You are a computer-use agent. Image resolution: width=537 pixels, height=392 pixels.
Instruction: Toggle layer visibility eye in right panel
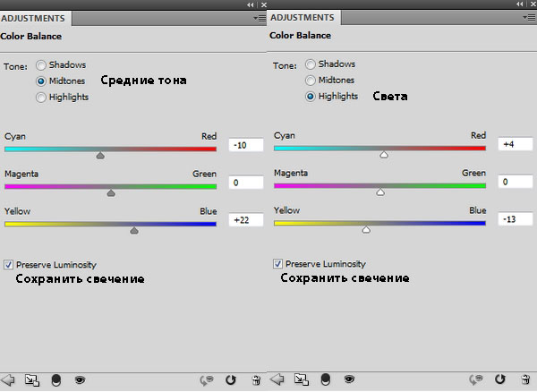pos(349,379)
